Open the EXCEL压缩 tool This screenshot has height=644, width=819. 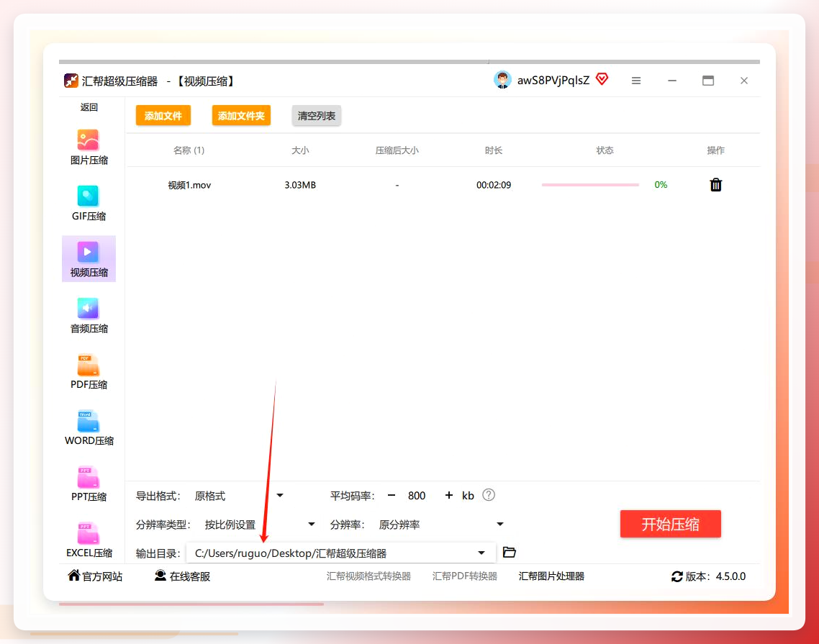(x=89, y=540)
